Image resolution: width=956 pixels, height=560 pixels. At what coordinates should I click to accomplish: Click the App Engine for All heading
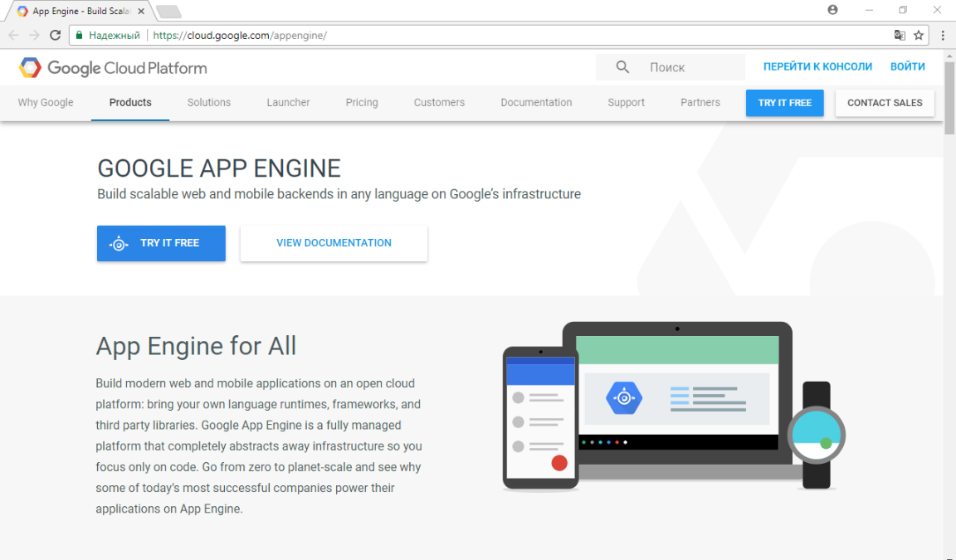pos(196,346)
